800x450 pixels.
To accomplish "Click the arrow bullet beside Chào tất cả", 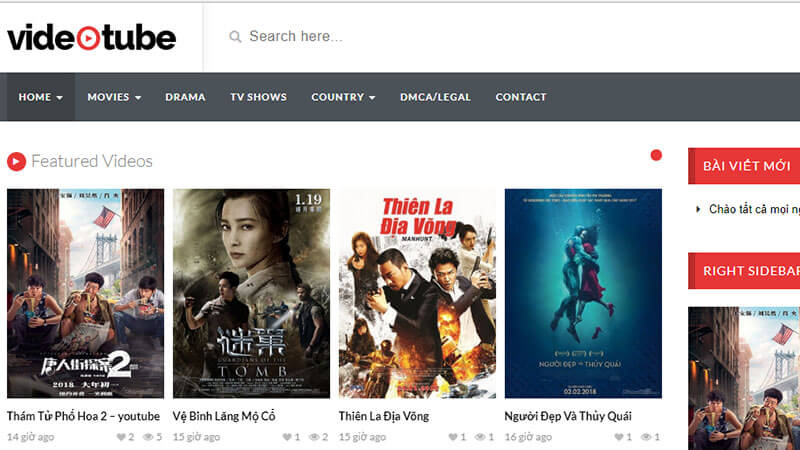I will [698, 209].
